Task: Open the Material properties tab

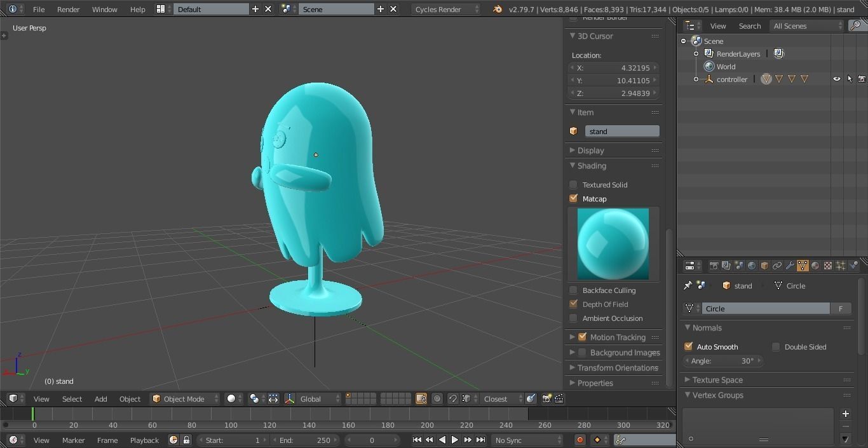Action: 815,266
